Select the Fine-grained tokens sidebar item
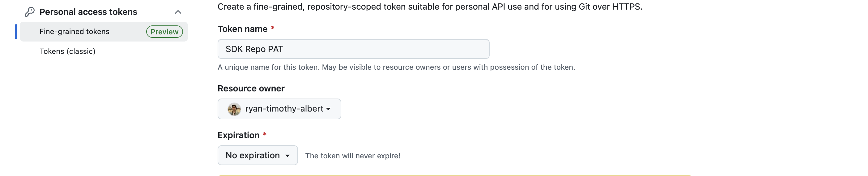The height and width of the screenshot is (176, 868). (x=74, y=31)
